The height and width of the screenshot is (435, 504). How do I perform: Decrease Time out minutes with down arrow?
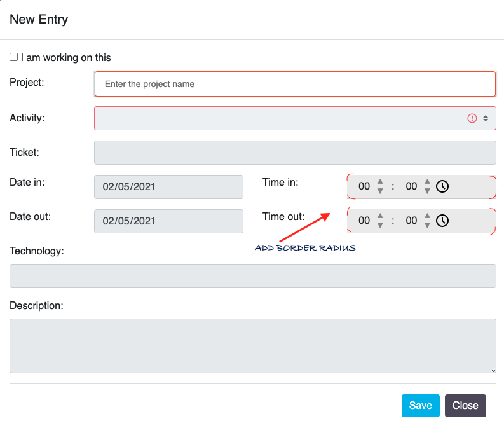pyautogui.click(x=427, y=226)
